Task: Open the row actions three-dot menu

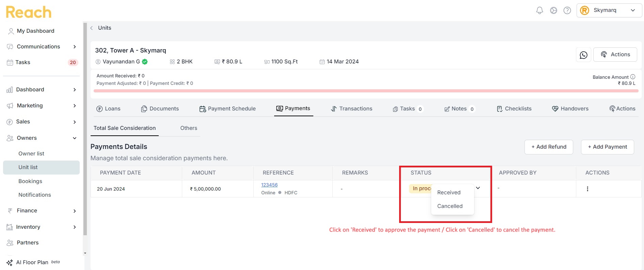Action: click(x=587, y=189)
